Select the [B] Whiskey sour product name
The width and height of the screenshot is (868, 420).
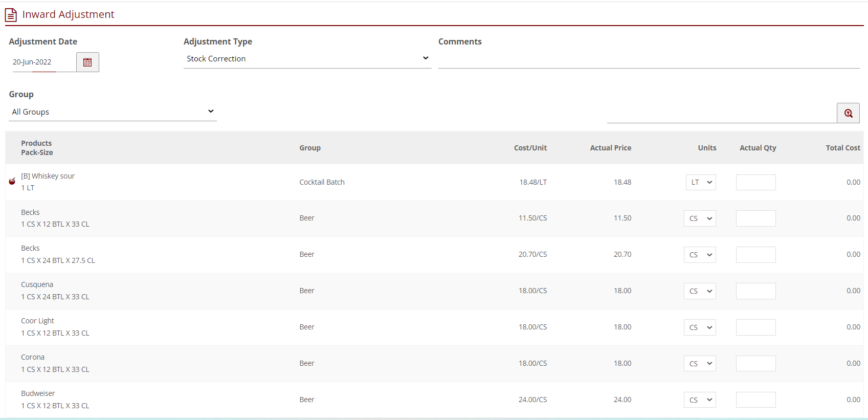48,176
